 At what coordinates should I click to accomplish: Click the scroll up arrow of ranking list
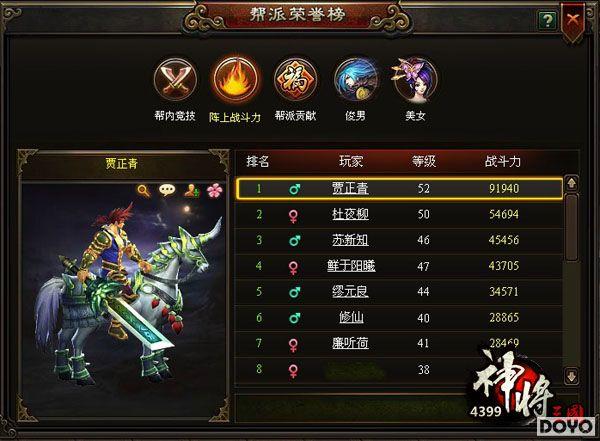[571, 184]
